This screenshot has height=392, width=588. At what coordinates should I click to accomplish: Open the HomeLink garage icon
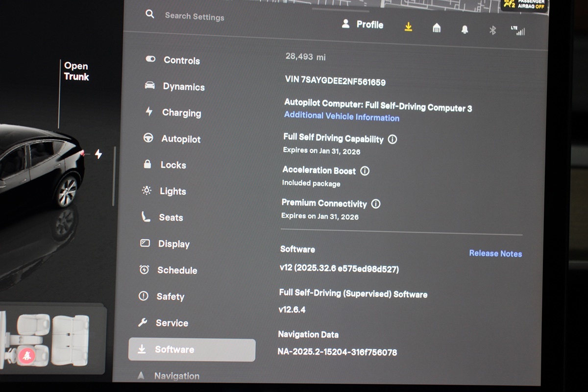click(x=437, y=28)
